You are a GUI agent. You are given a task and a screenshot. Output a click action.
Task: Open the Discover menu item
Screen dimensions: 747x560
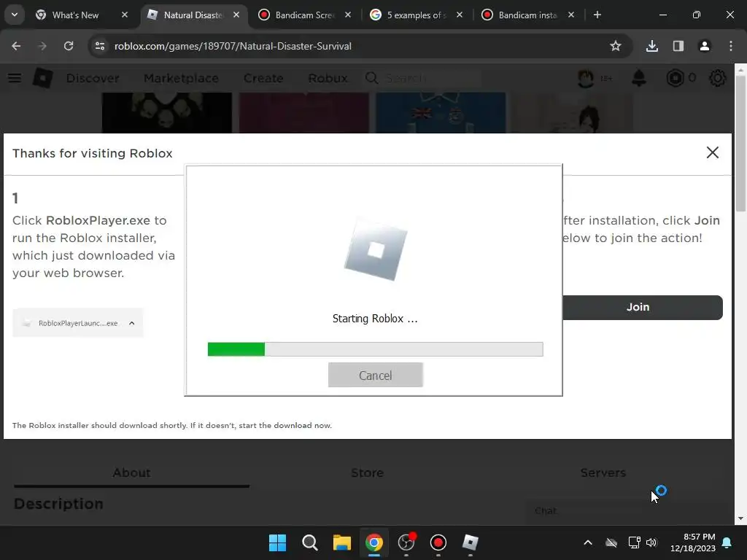[x=93, y=78]
